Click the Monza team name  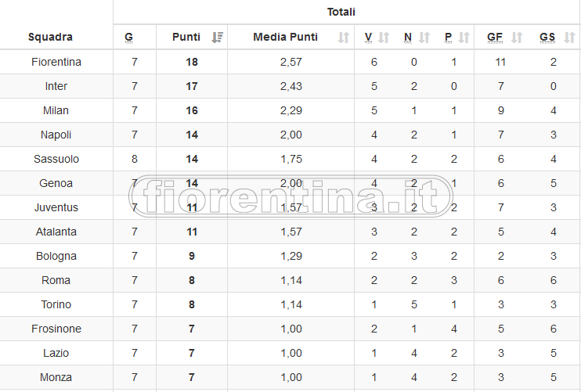pyautogui.click(x=56, y=377)
